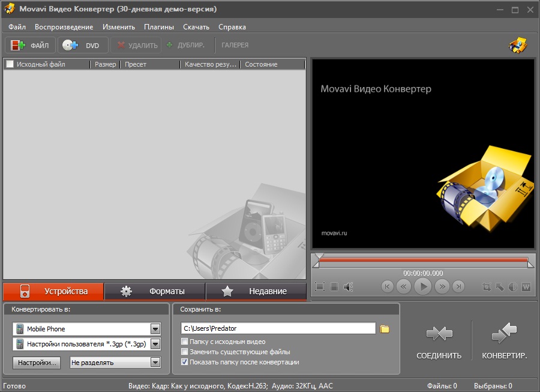
Task: Open the 'Не разделять' splitting dropdown
Action: coord(156,363)
